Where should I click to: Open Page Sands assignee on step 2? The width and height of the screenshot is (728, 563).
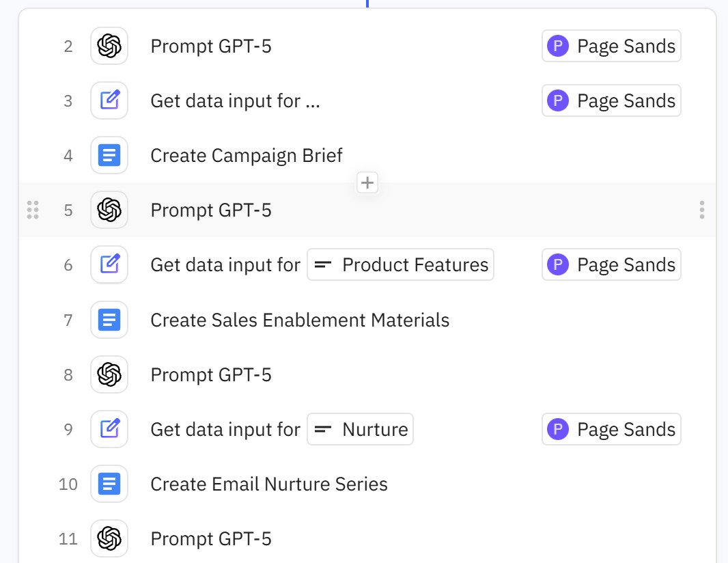pos(612,46)
